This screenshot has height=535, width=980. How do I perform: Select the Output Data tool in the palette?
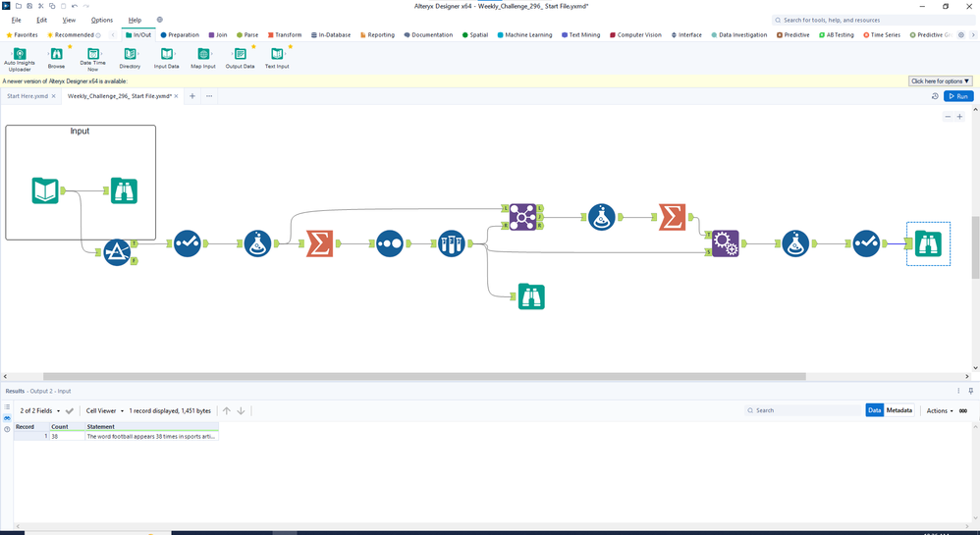(240, 58)
